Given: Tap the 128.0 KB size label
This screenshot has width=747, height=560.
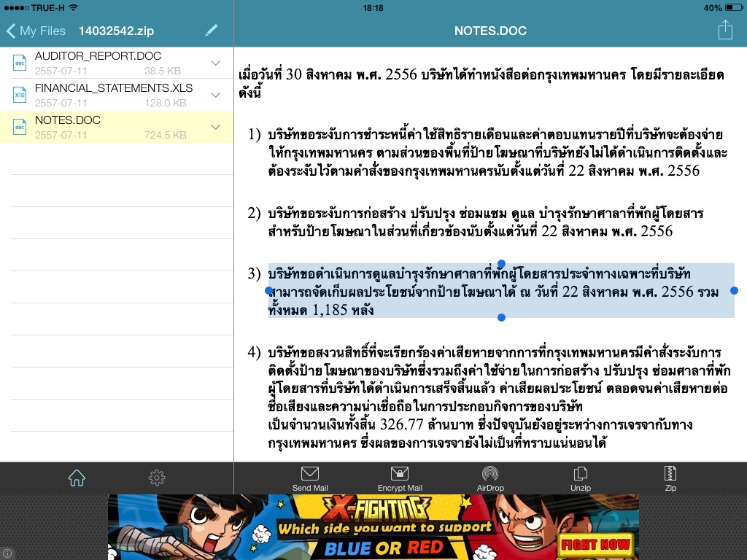Looking at the screenshot, I should coord(166,103).
